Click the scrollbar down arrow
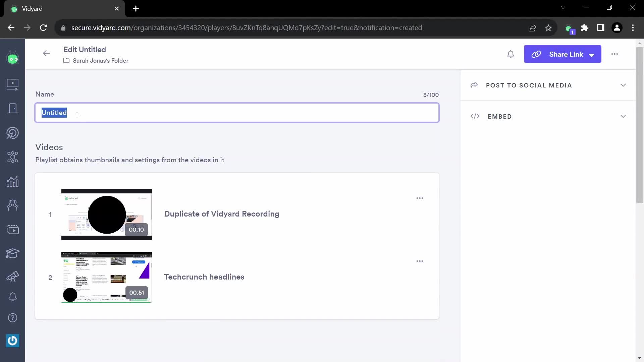Viewport: 644px width, 362px height. (x=640, y=358)
